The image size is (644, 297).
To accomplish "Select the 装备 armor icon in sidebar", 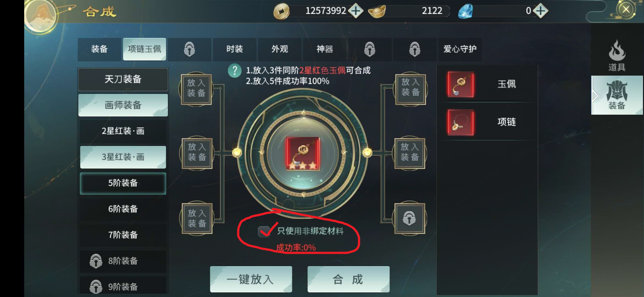I will pos(617,95).
